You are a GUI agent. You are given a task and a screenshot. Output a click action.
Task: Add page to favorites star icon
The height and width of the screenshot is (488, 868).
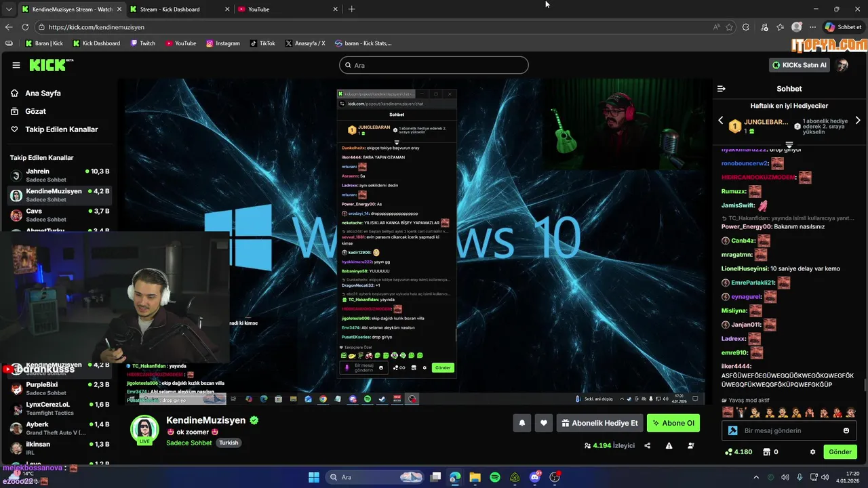[730, 27]
